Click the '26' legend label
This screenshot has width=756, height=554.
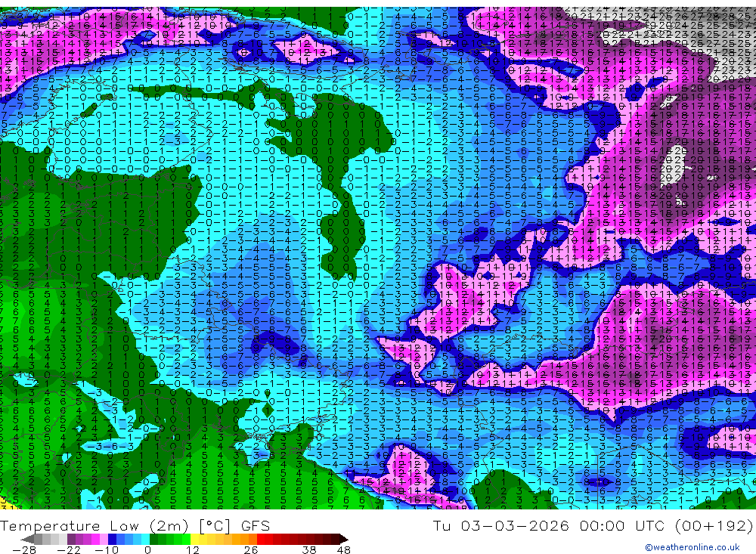pyautogui.click(x=251, y=550)
